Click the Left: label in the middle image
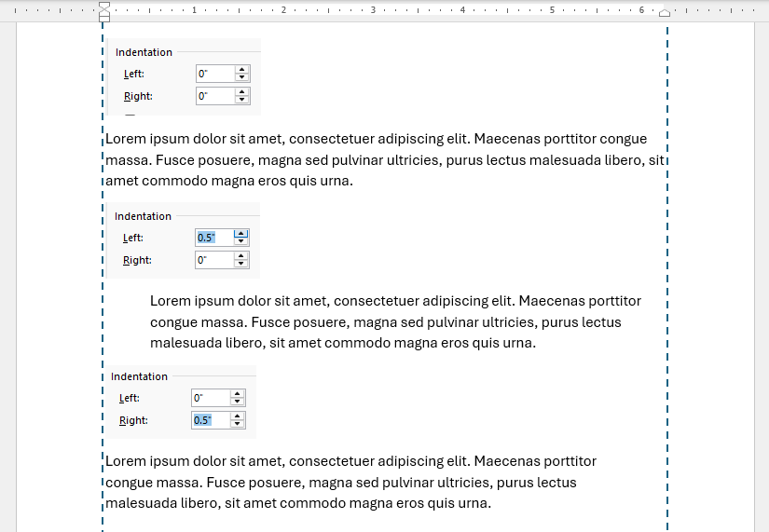This screenshot has width=769, height=532. (x=133, y=238)
